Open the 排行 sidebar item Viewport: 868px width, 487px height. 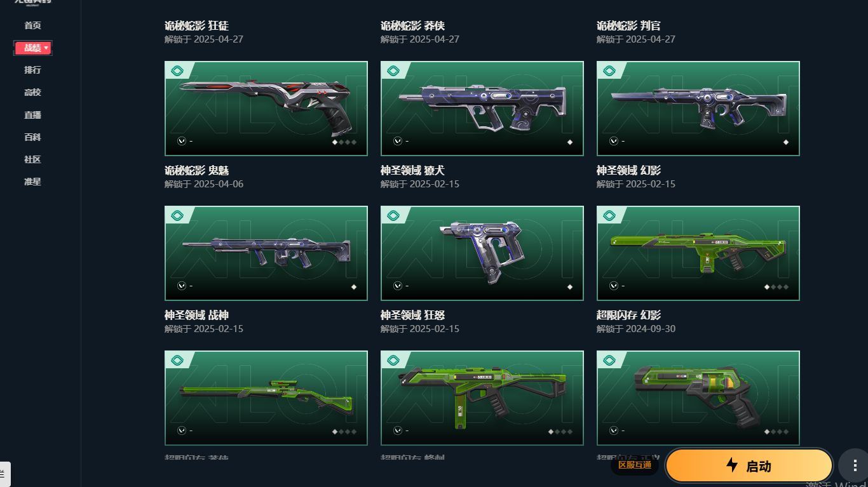pyautogui.click(x=32, y=70)
